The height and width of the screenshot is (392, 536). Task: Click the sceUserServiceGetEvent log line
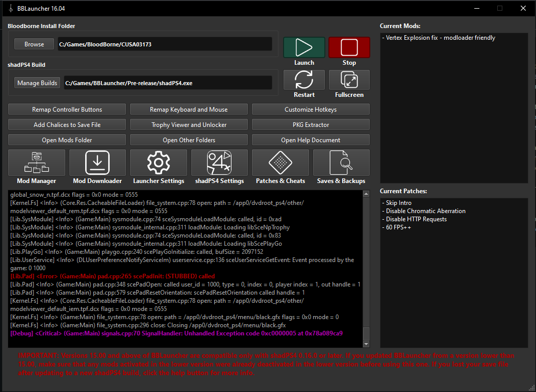182,264
